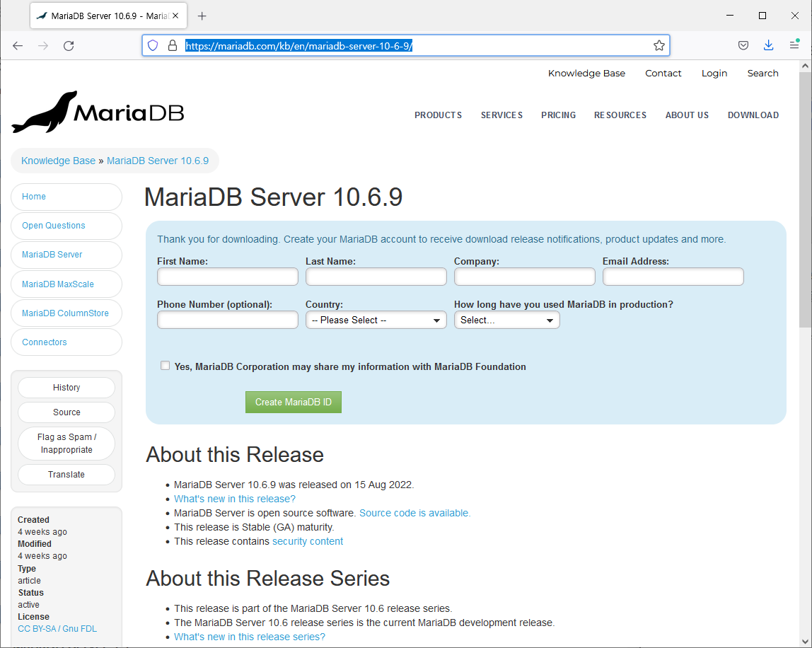Open the tracking protection shield icon

[x=153, y=45]
